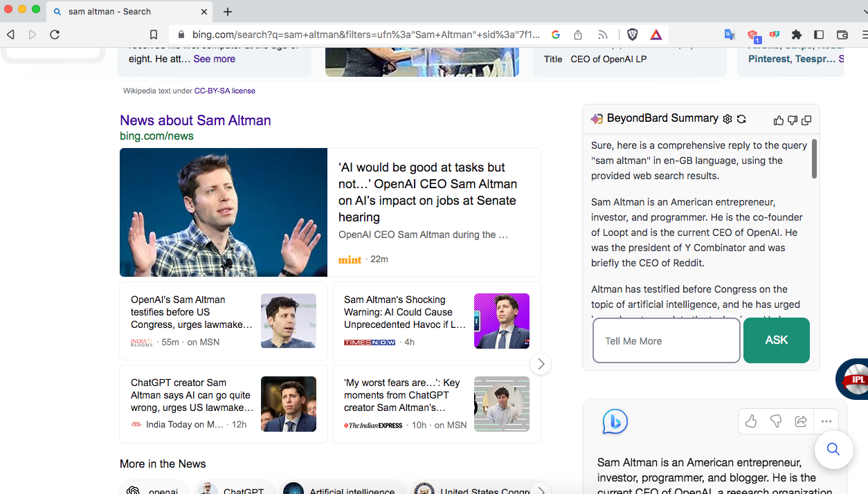This screenshot has width=868, height=494.
Task: Click thumbnail beside India Blooms article
Action: (289, 320)
